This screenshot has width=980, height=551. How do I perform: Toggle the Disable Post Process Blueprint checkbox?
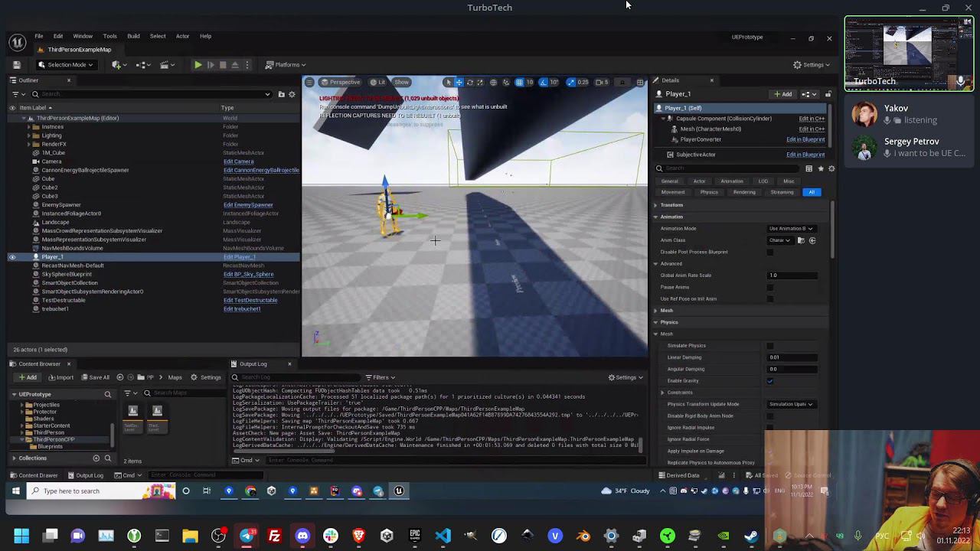(769, 252)
